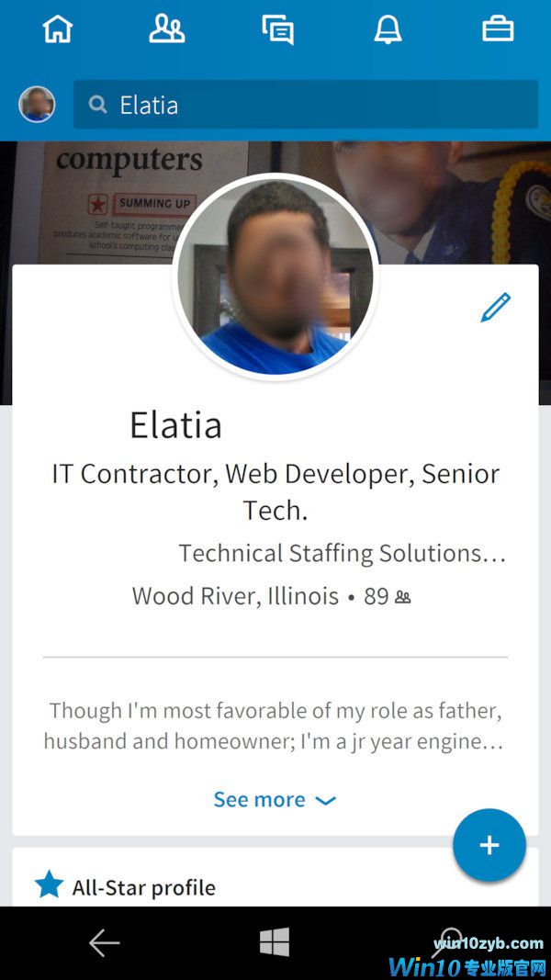Open the Jobs briefcase icon

click(498, 29)
